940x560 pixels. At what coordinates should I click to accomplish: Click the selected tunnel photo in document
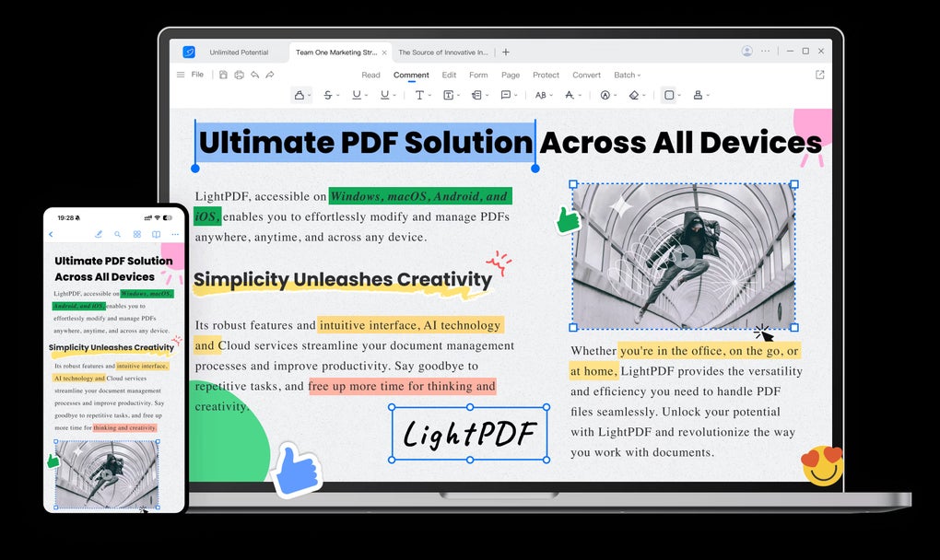684,256
